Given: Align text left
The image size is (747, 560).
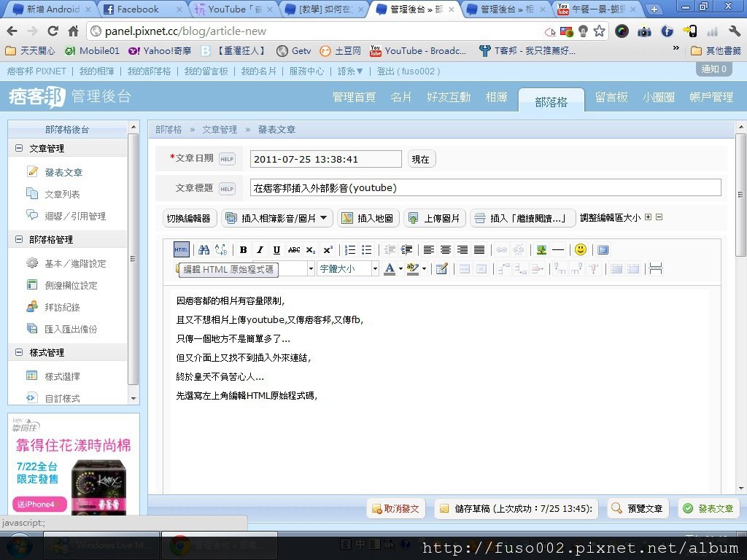Looking at the screenshot, I should 429,249.
